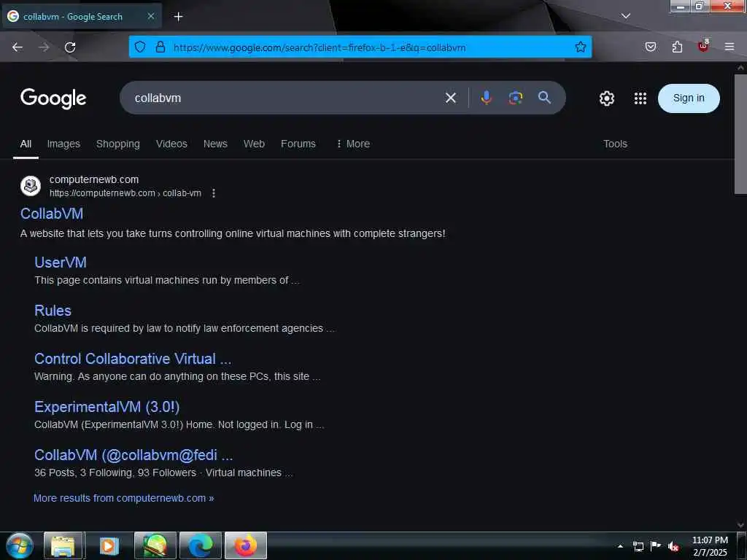The width and height of the screenshot is (747, 560).
Task: Click the forward navigation arrow
Action: coord(44,47)
